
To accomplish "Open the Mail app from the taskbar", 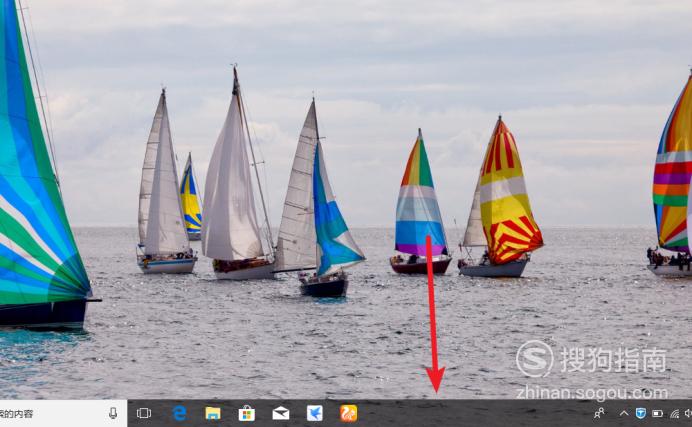I will (x=281, y=413).
